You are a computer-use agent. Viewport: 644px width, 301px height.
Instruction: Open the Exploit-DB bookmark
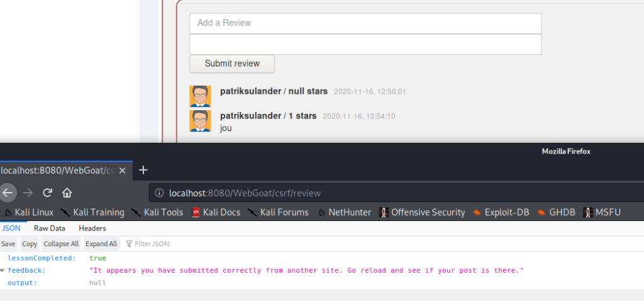point(501,212)
